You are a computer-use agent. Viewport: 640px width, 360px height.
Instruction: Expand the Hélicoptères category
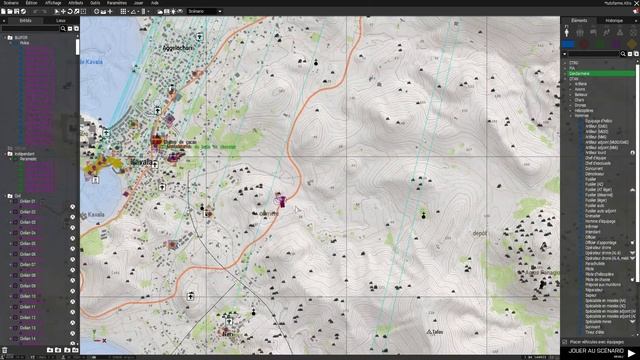[571, 111]
